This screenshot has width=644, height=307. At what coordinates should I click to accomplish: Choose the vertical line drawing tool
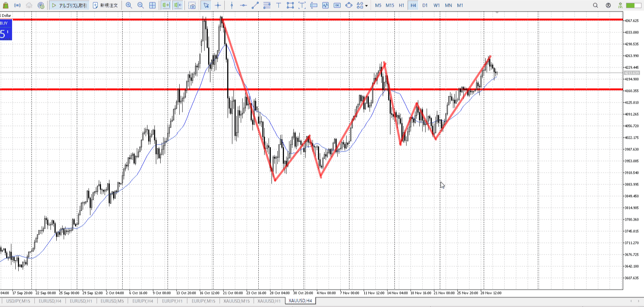232,5
